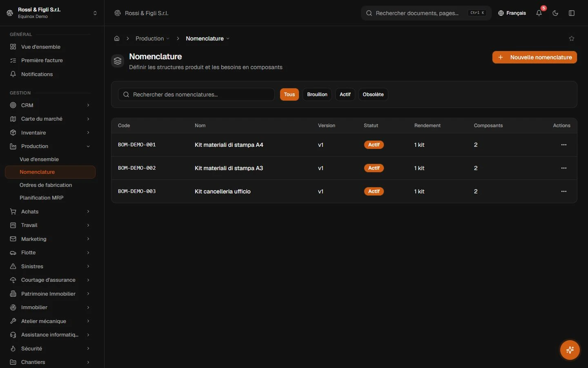
Task: Open Notifications in the sidebar
Action: click(50, 74)
